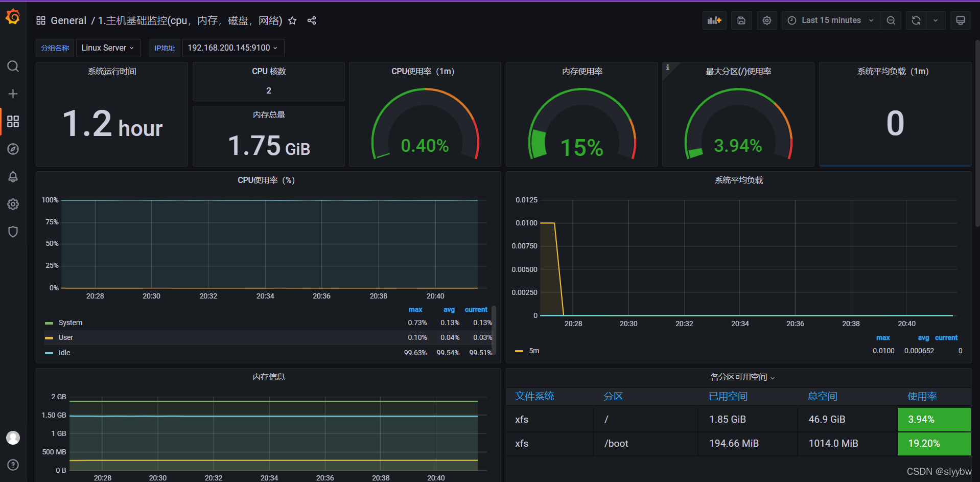
Task: Click the dashboard grid icon beside General
Action: coord(41,20)
